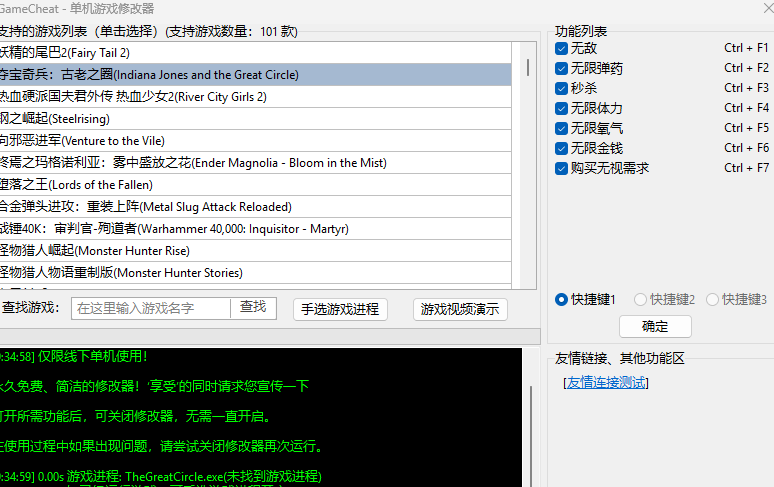Select Metal Slug Attack Reloaded entry

255,207
